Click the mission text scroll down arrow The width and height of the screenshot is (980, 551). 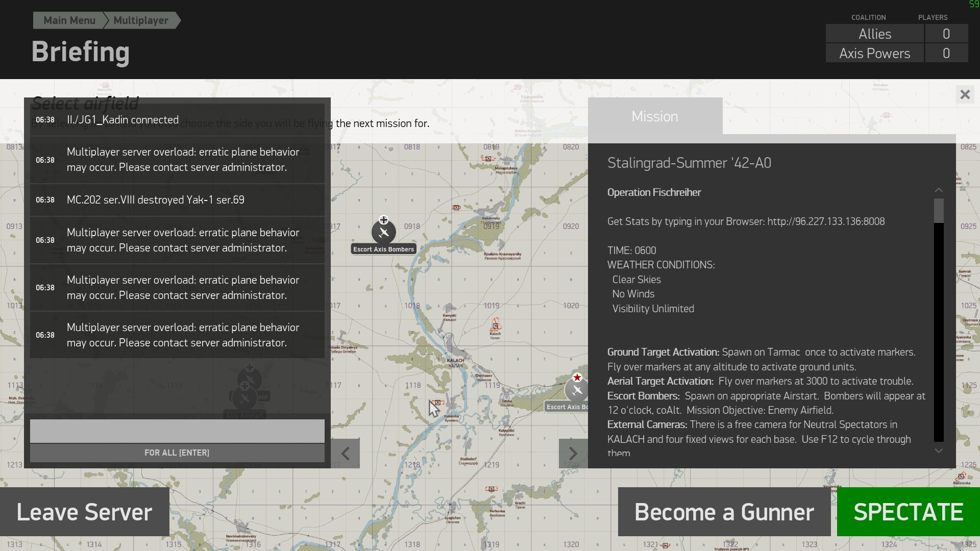[x=939, y=450]
